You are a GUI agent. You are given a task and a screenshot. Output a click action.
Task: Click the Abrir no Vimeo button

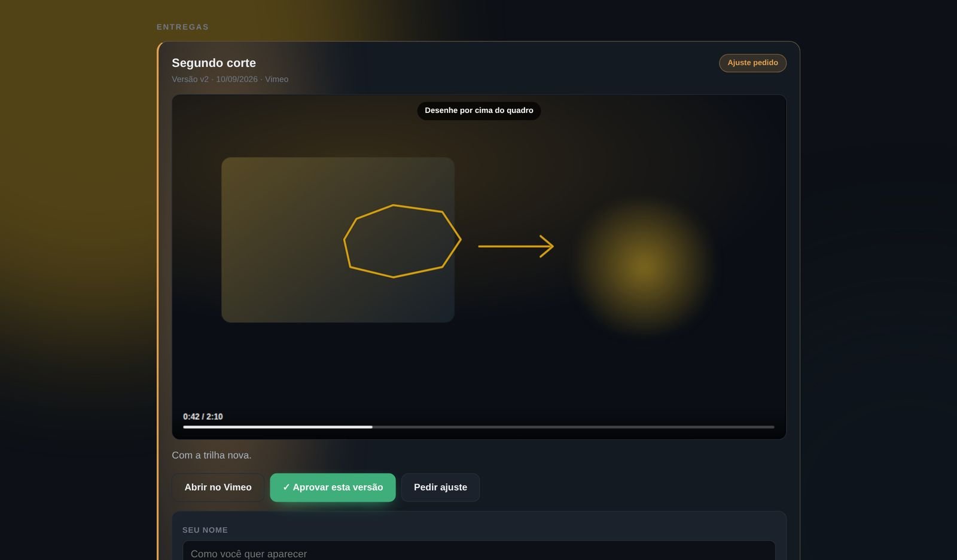point(218,487)
